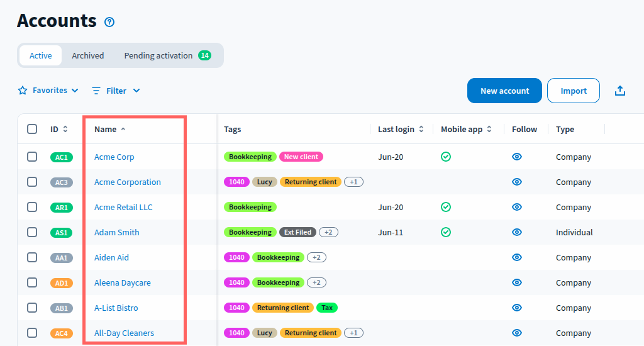This screenshot has width=644, height=346.
Task: Click the Pending activation count badge 14
Action: pos(204,55)
